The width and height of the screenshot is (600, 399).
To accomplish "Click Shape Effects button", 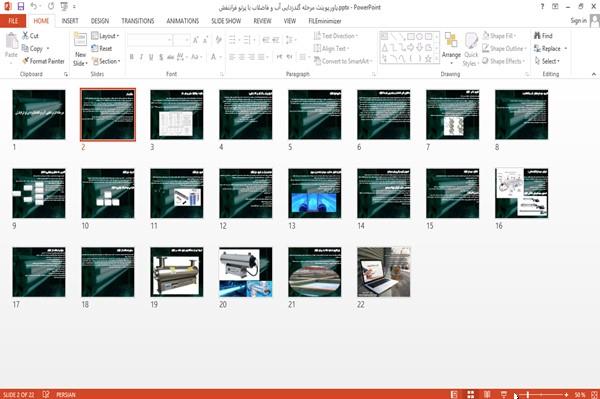I will tap(503, 61).
